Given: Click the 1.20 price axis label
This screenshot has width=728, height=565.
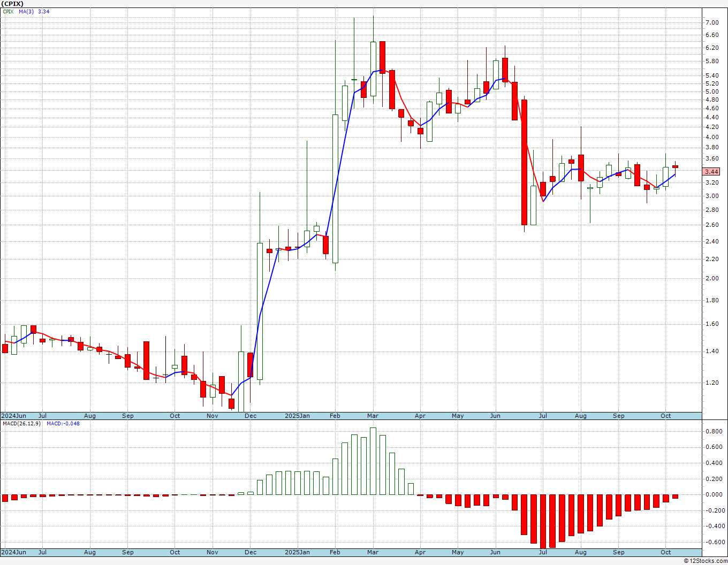Looking at the screenshot, I should (712, 383).
